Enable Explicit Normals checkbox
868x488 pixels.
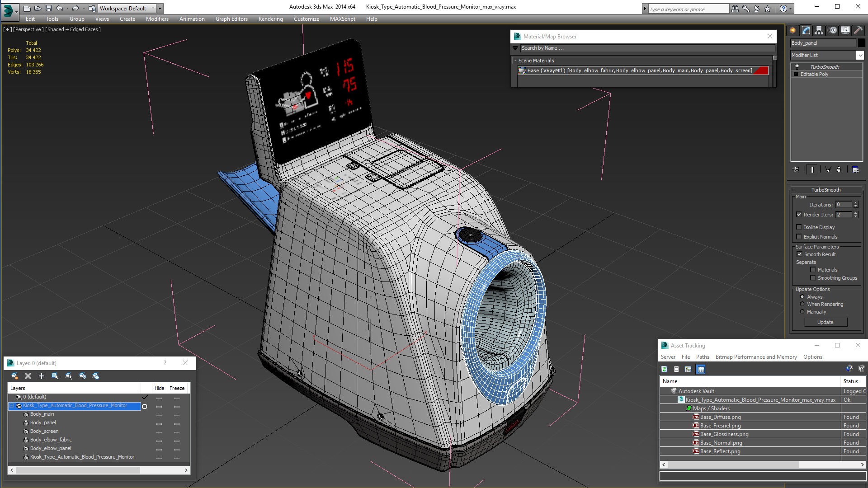pyautogui.click(x=799, y=237)
